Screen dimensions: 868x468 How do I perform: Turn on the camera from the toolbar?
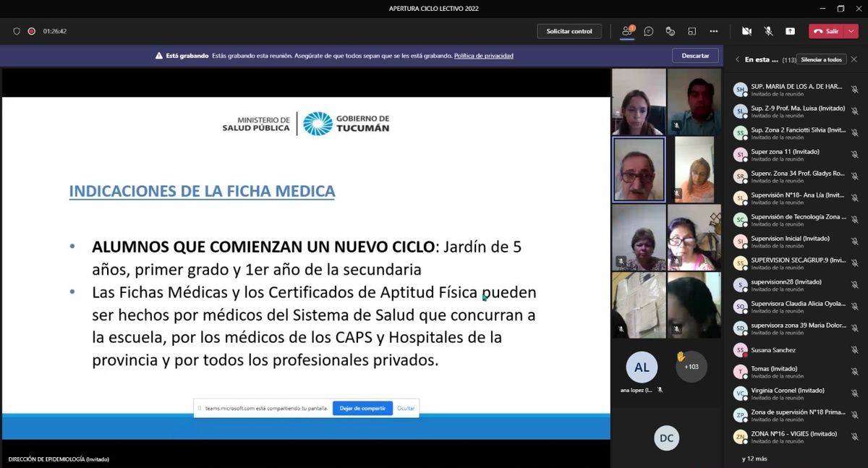[749, 31]
